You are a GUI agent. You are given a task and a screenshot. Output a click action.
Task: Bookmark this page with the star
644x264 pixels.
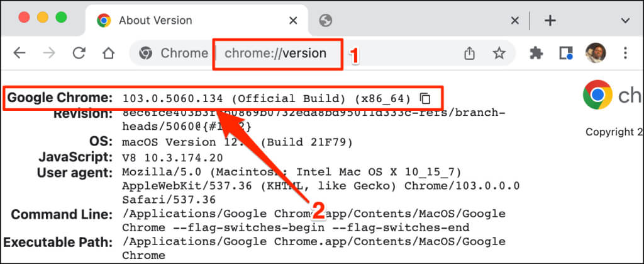(499, 54)
